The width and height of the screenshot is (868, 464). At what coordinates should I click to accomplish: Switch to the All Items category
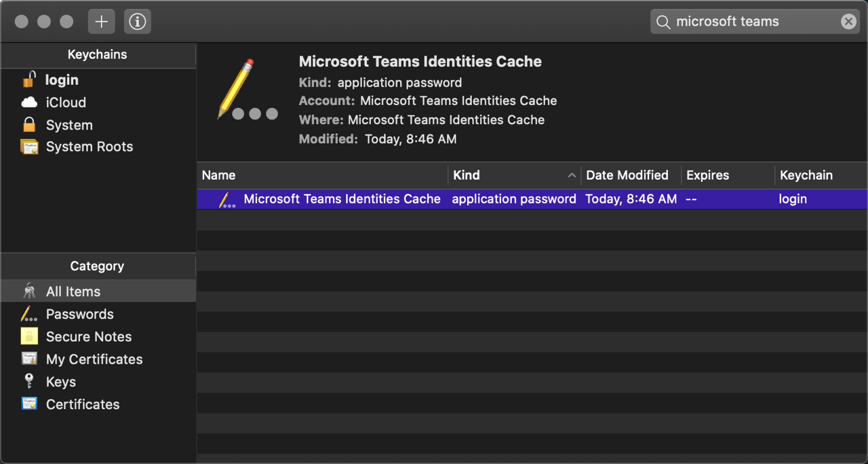coord(73,291)
